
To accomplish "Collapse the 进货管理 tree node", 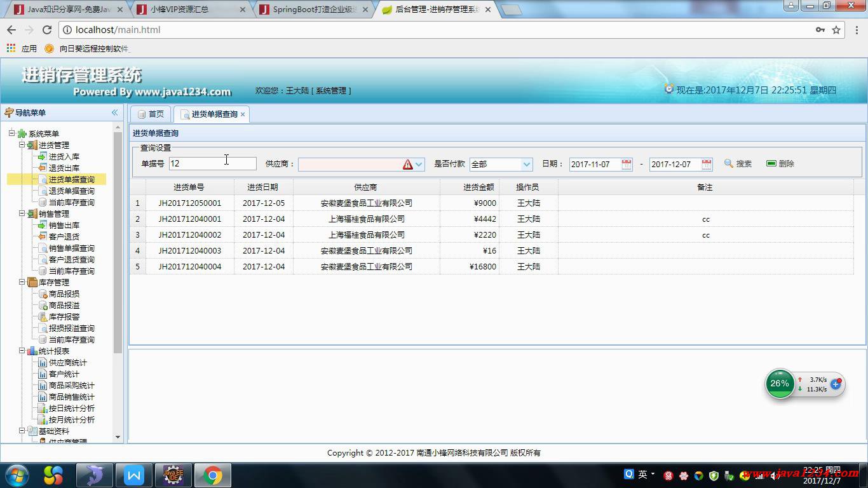I will [x=22, y=145].
